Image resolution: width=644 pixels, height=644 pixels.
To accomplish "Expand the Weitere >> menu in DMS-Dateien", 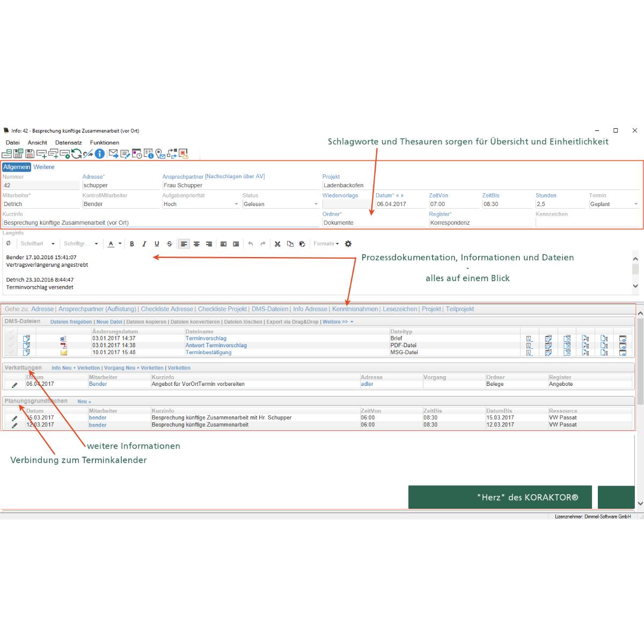I will coord(338,322).
